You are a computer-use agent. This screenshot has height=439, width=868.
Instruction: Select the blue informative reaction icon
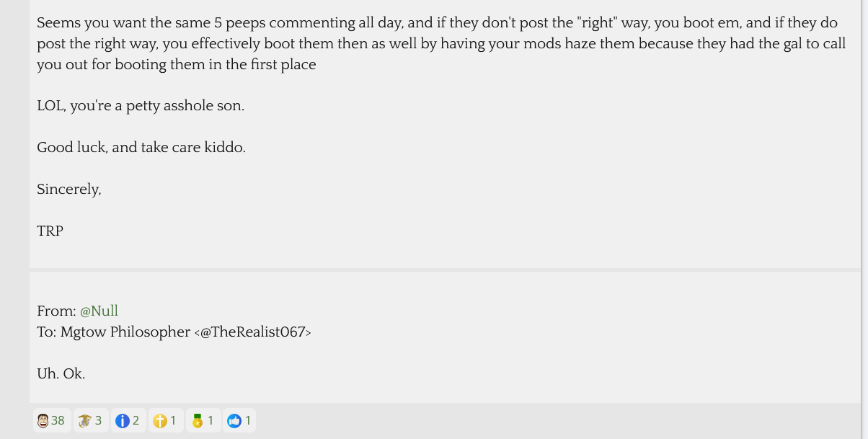tap(123, 420)
